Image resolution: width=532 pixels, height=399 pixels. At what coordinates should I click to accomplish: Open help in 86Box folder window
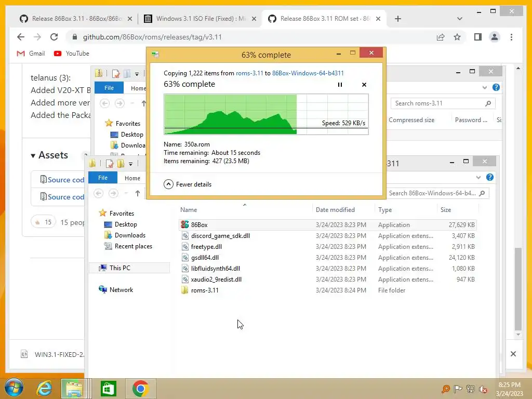(489, 177)
